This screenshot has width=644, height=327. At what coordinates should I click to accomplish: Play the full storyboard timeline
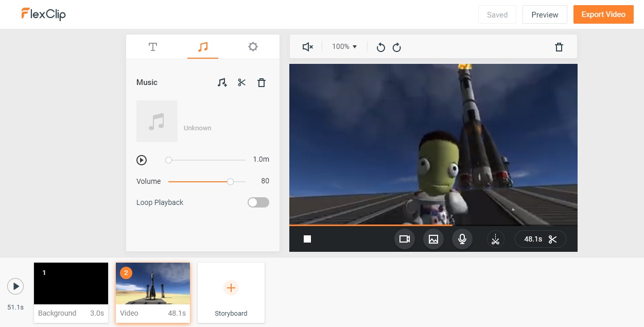[15, 286]
